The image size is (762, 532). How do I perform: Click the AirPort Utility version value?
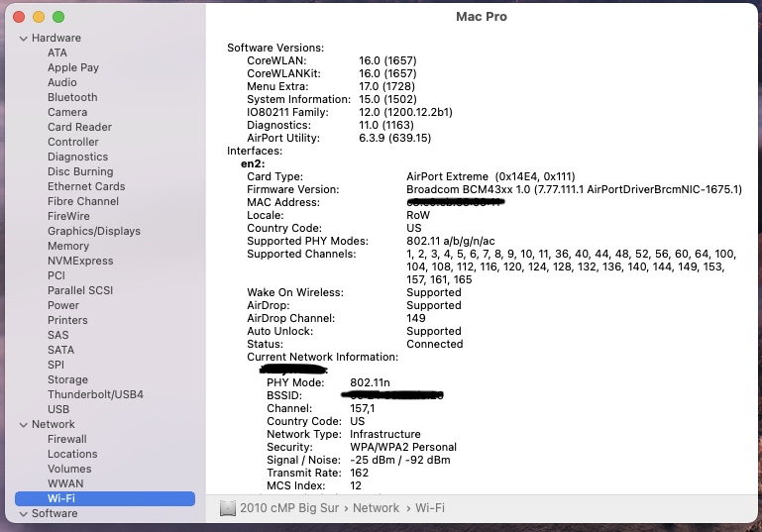pyautogui.click(x=394, y=138)
